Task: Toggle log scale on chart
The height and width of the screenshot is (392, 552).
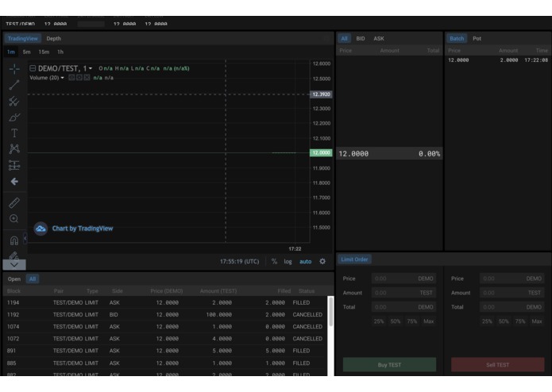Action: click(288, 261)
